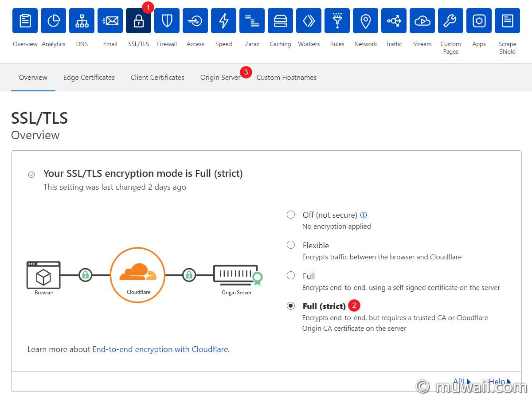Open the Custom Pages wrench icon
The image size is (532, 399).
point(451,21)
